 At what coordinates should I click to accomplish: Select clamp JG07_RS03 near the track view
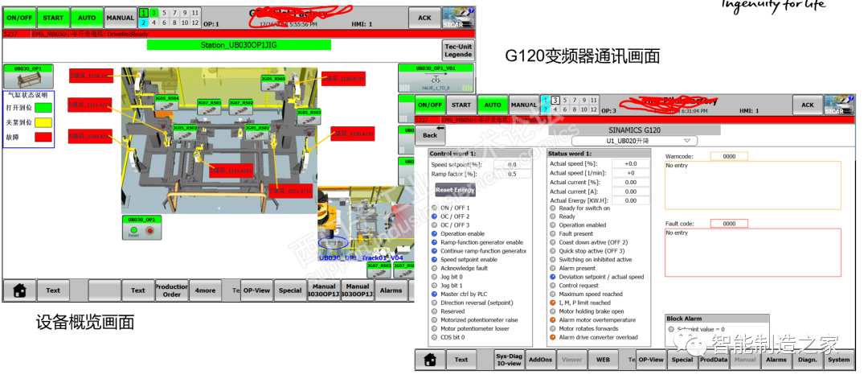coord(379,270)
